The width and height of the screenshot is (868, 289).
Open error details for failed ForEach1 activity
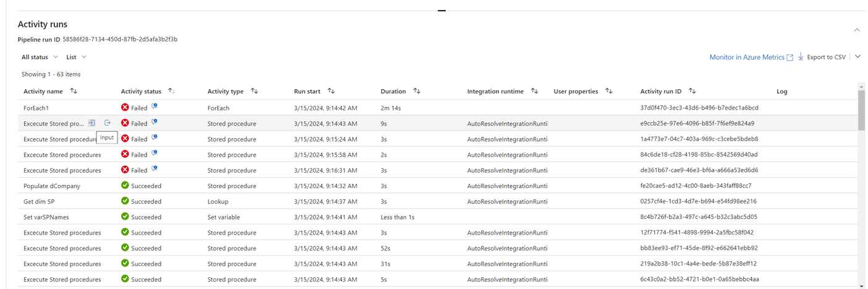155,107
